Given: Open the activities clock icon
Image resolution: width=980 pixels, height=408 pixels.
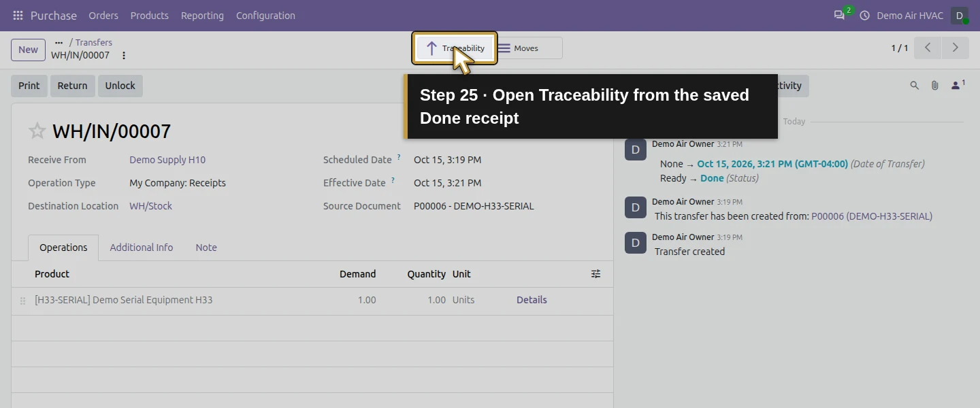Looking at the screenshot, I should (864, 16).
